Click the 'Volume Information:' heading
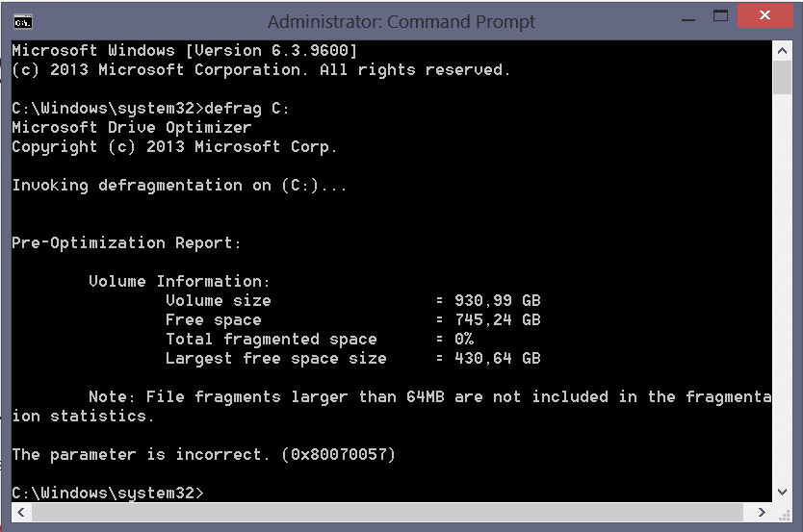Viewport: 803px width, 532px height. 179,281
